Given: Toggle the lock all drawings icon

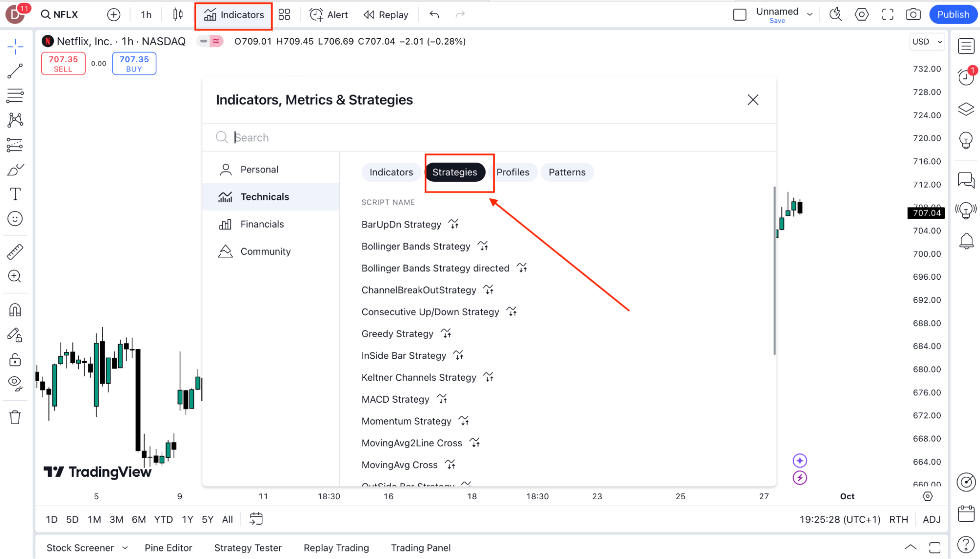Looking at the screenshot, I should click(x=15, y=360).
